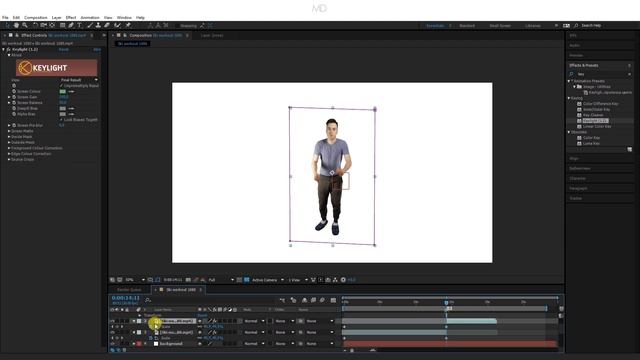Switch to the Libraries workspace
This screenshot has width=640, height=360.
point(533,26)
